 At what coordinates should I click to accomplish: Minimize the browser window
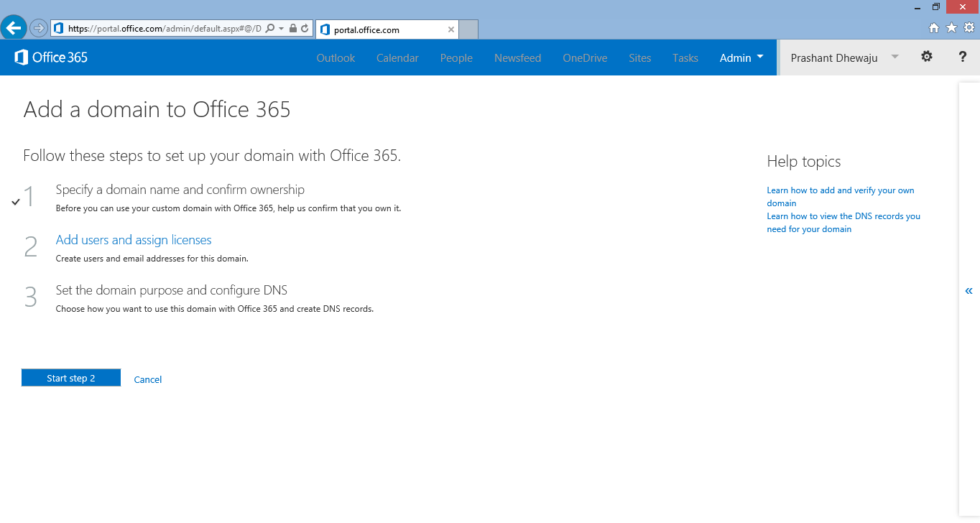click(917, 6)
